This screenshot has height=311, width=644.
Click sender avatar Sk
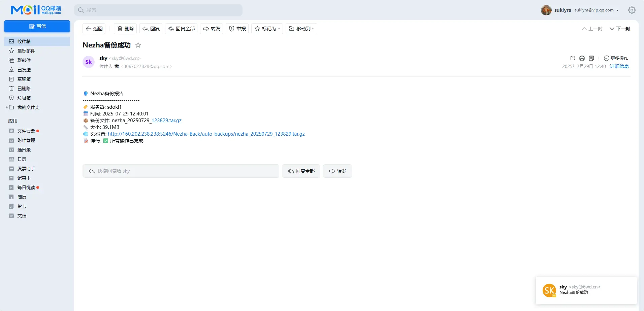click(x=89, y=62)
